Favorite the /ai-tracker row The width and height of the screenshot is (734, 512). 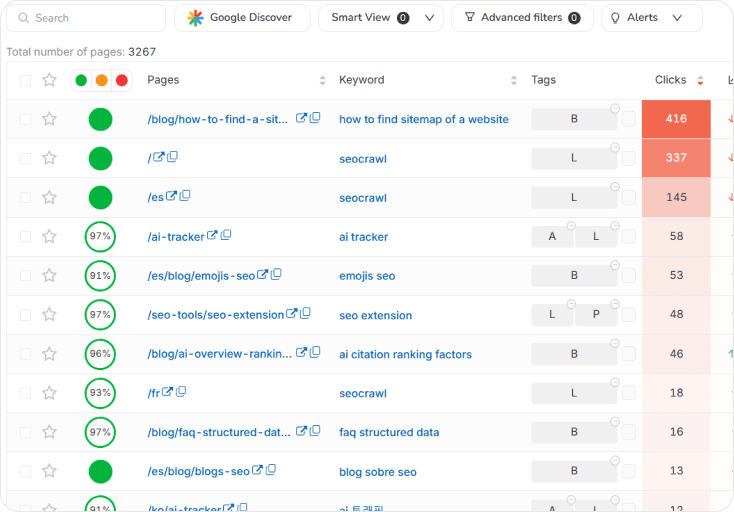pos(49,236)
